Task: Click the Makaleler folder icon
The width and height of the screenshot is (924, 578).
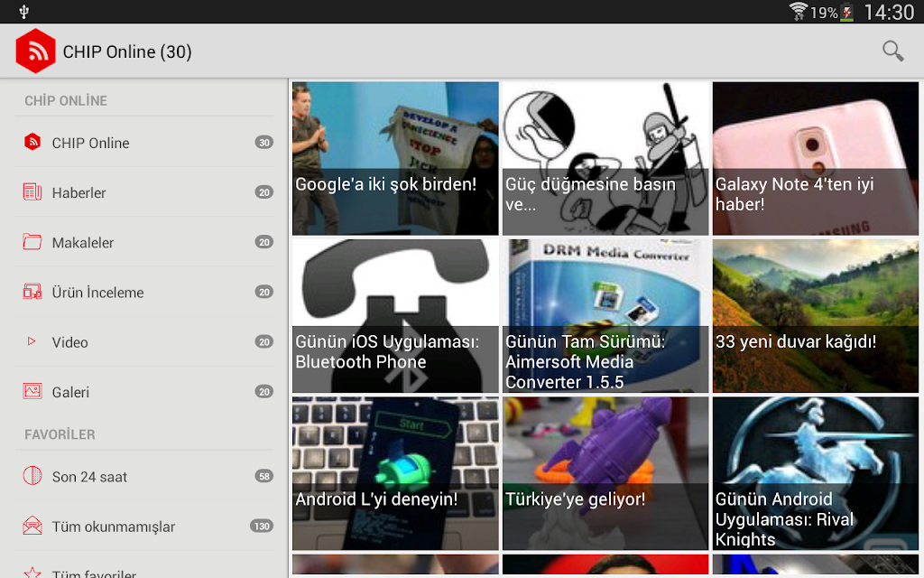Action: [32, 242]
